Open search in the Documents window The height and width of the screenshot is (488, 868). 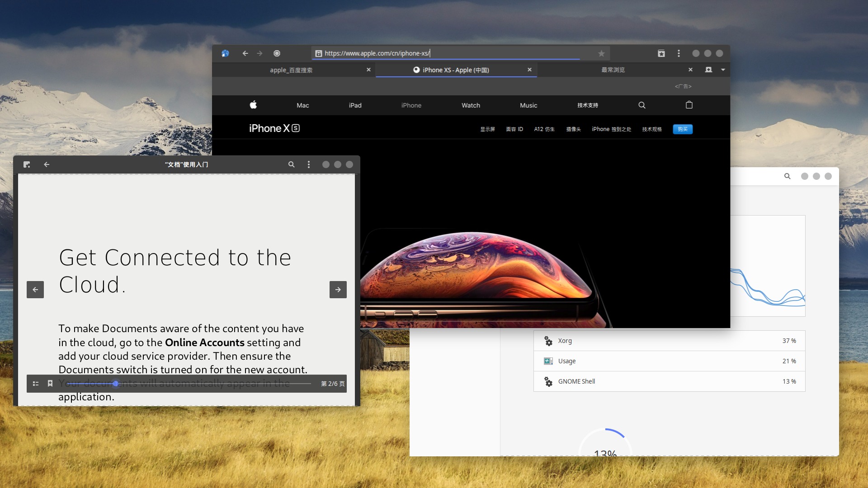pyautogui.click(x=292, y=164)
